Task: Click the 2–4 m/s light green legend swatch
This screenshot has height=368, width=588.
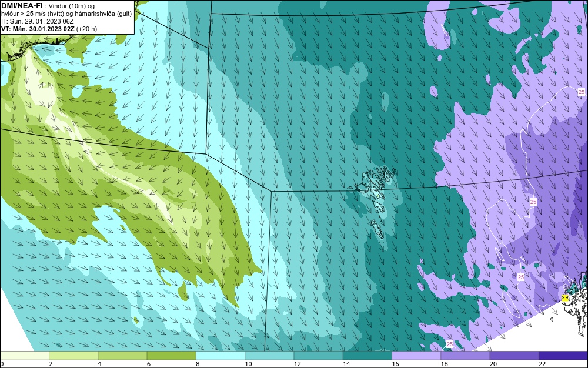Action: coord(73,355)
